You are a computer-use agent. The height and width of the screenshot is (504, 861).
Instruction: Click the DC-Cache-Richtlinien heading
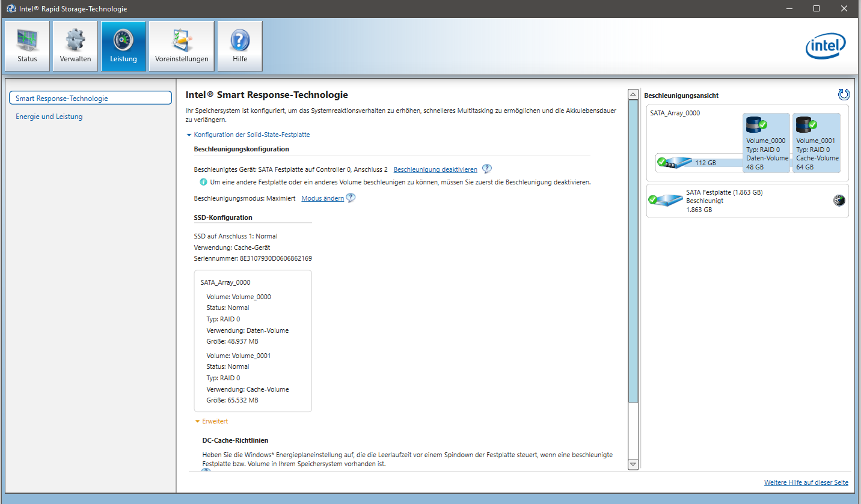235,440
